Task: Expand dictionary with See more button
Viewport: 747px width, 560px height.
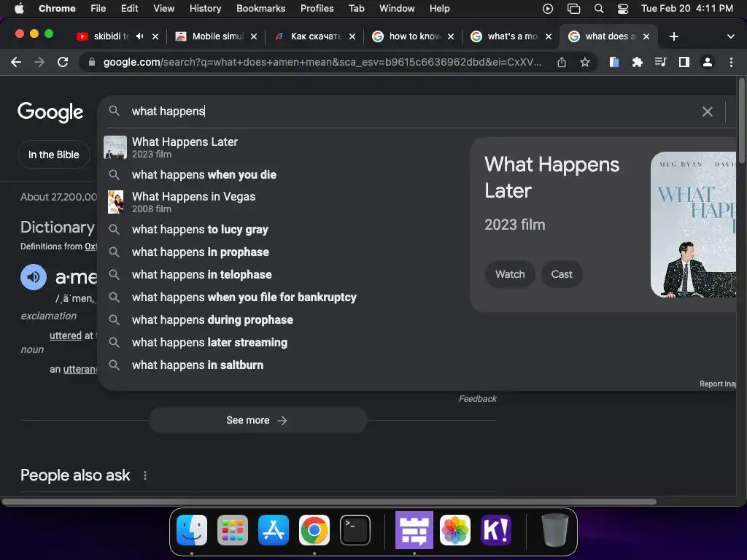Action: tap(258, 421)
